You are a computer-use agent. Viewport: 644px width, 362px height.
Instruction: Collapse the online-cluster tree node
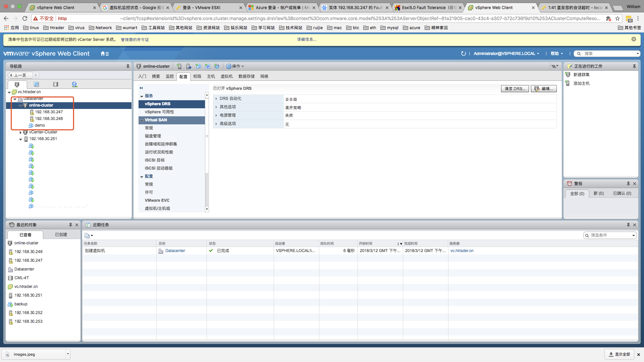(21, 106)
